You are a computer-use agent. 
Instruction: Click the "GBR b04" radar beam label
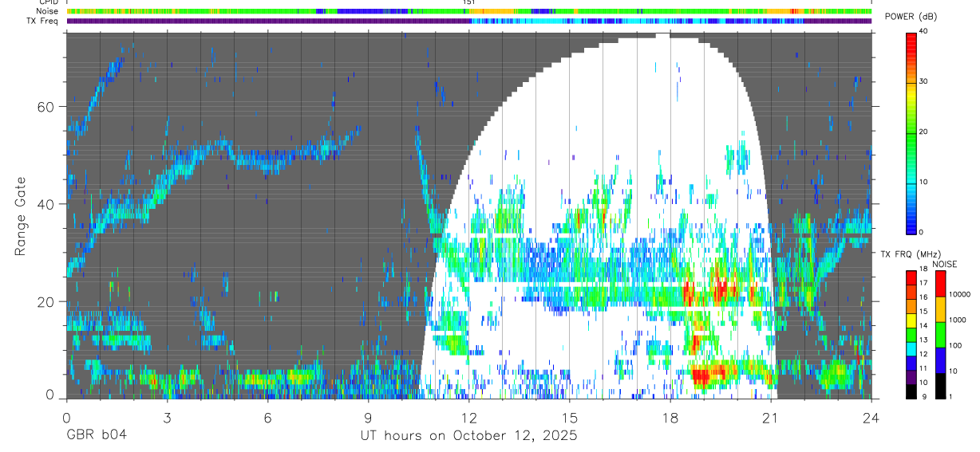point(96,436)
